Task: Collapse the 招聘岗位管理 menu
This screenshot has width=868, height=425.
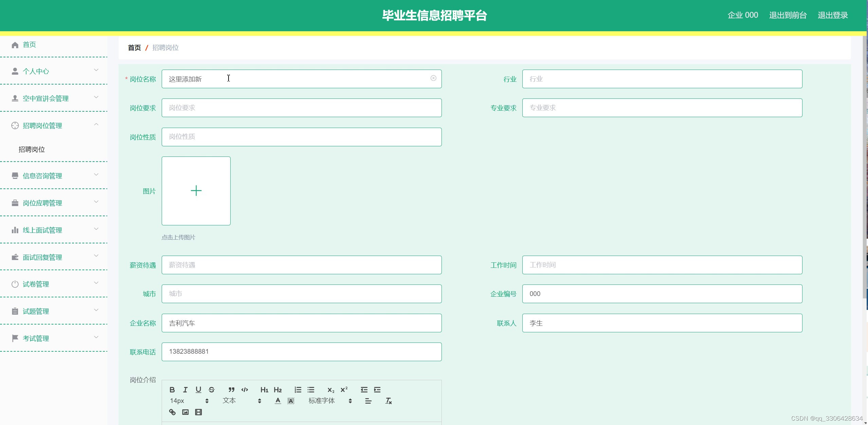Action: coord(54,125)
